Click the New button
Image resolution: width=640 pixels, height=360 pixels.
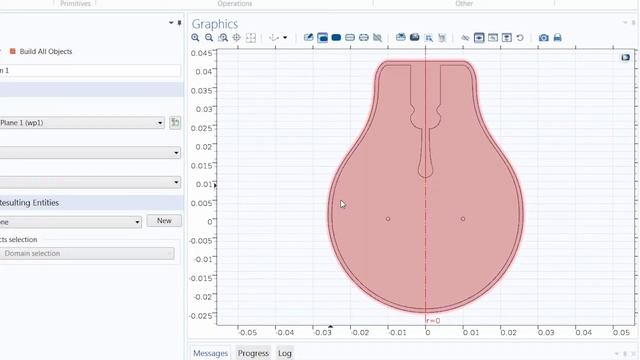click(x=164, y=221)
